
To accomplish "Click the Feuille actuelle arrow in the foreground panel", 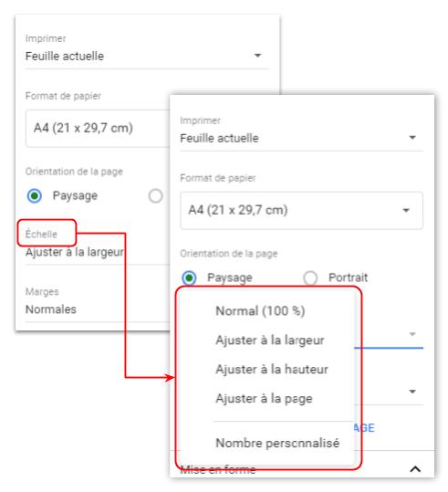I will point(412,138).
